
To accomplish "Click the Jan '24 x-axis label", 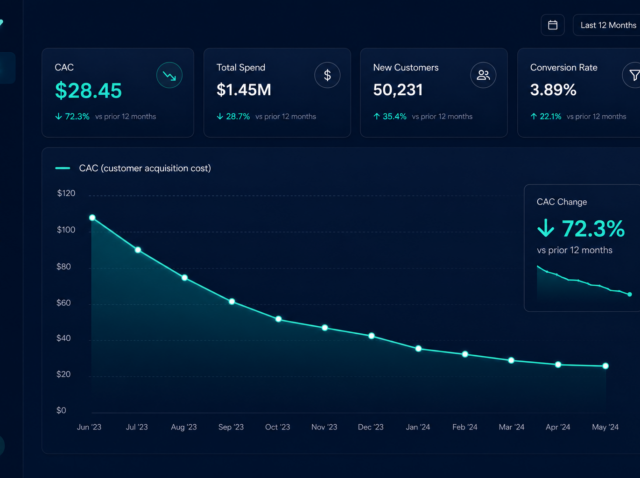I will pyautogui.click(x=418, y=427).
